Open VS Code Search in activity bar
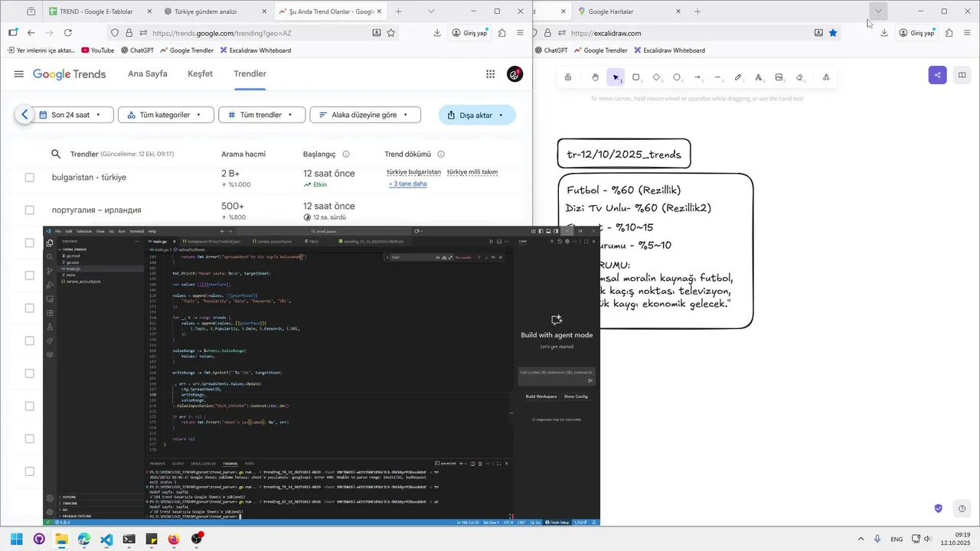 [x=50, y=257]
